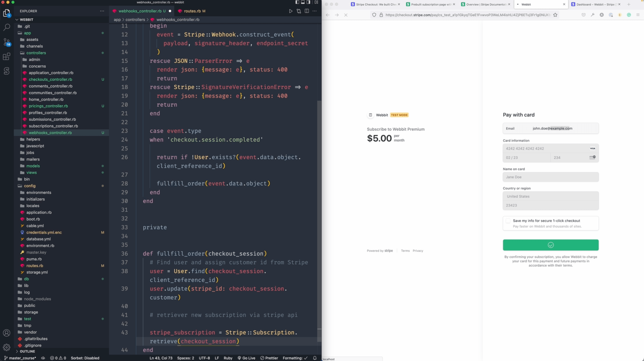
Task: Open the Search view in activity bar
Action: (x=7, y=27)
